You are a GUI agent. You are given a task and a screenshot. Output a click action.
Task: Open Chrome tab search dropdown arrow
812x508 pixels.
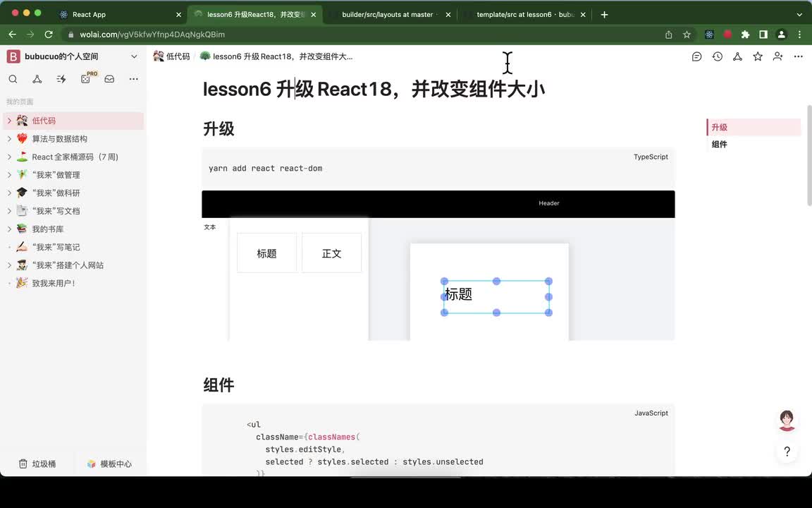click(799, 15)
